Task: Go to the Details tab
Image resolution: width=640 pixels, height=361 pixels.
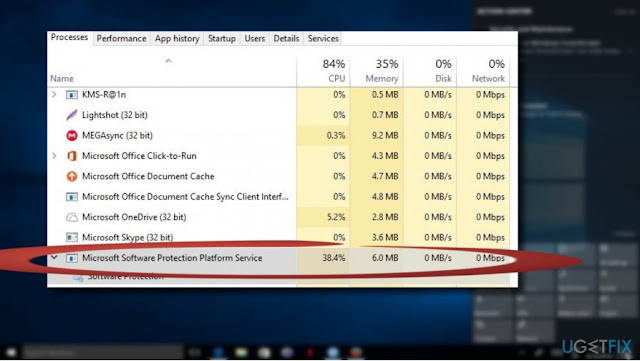Action: click(286, 39)
